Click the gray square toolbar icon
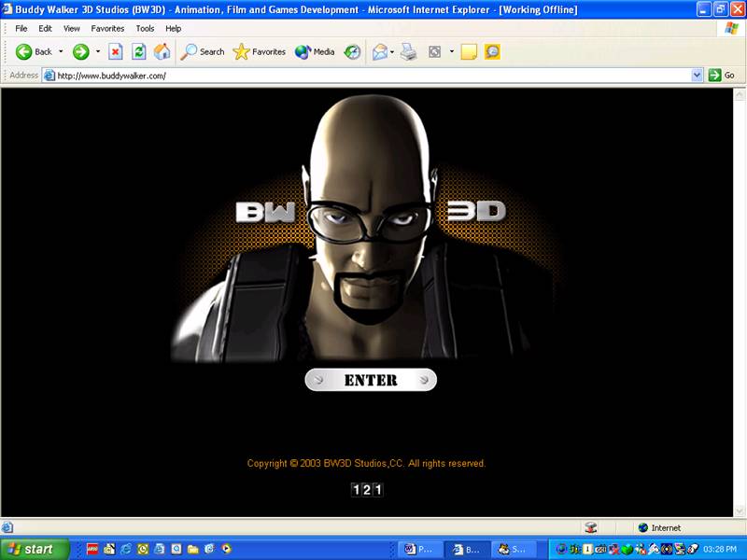747x560 pixels. pos(434,51)
